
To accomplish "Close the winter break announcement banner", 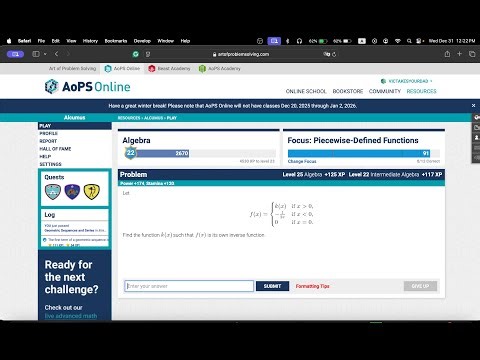I will click(473, 106).
